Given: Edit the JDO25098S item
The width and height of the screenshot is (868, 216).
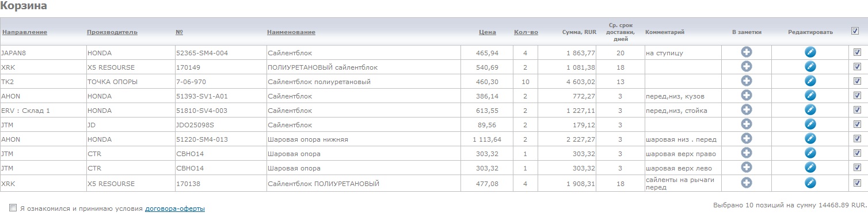Looking at the screenshot, I should 810,124.
